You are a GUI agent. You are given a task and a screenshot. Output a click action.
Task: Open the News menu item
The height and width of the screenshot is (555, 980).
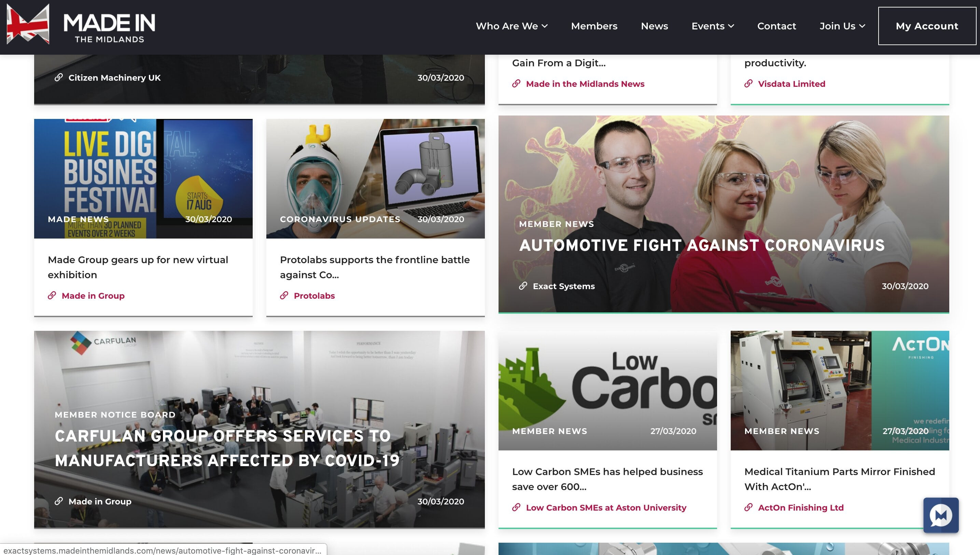pyautogui.click(x=654, y=26)
